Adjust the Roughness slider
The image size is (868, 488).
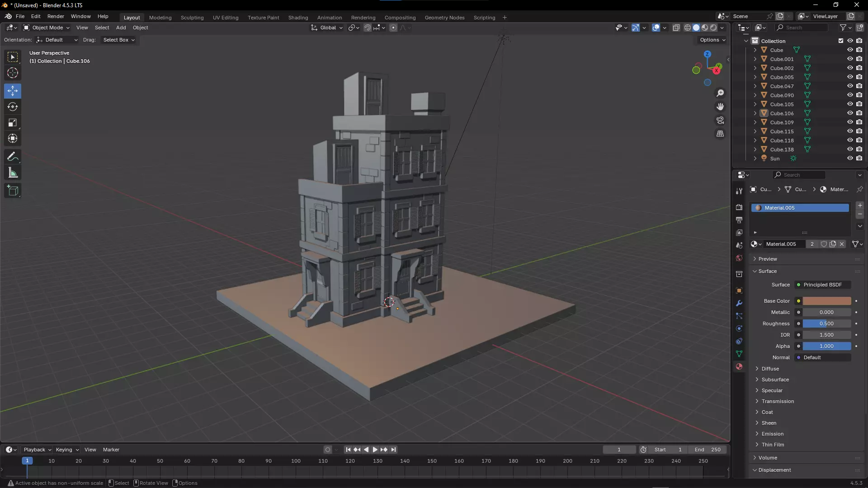point(827,324)
